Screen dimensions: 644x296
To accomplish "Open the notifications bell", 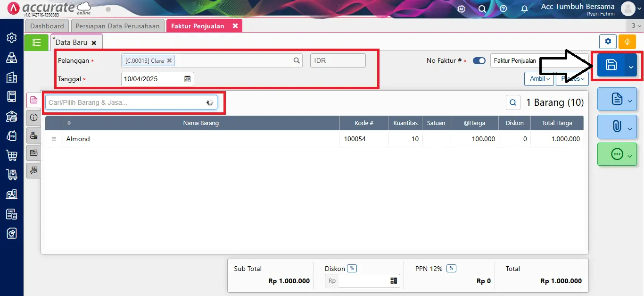I will (x=524, y=9).
